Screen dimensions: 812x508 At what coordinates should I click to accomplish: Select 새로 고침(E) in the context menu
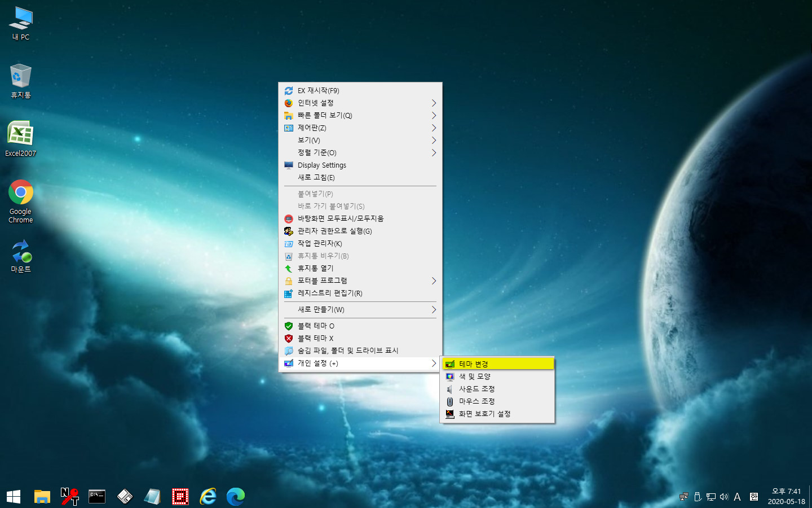tap(360, 178)
